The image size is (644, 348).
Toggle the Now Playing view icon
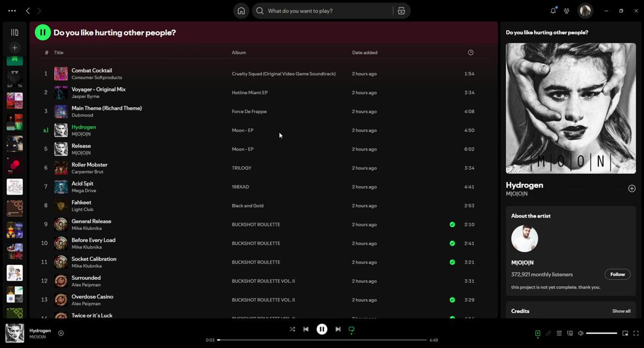(537, 334)
